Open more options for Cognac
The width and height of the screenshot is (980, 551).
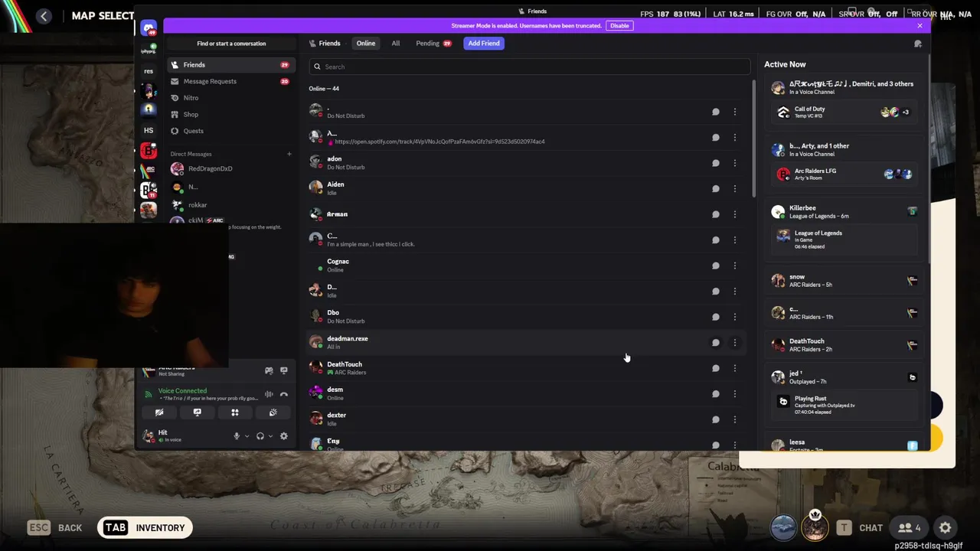pos(735,266)
